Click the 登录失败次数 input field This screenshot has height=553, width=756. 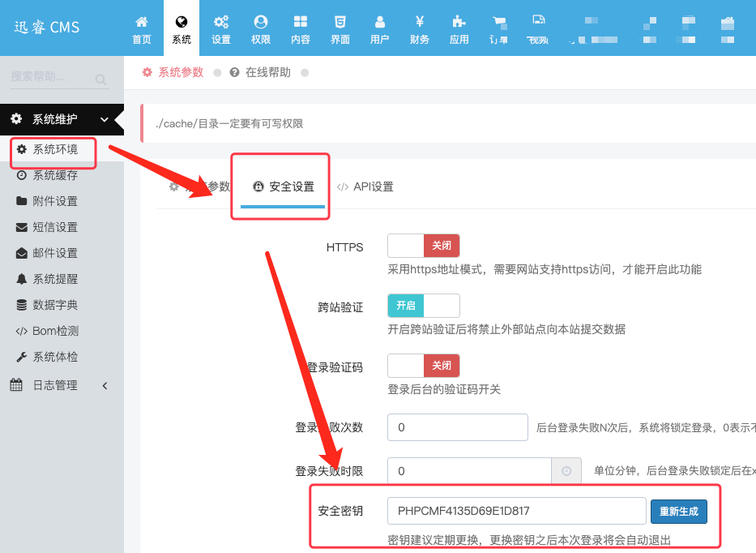coord(458,427)
